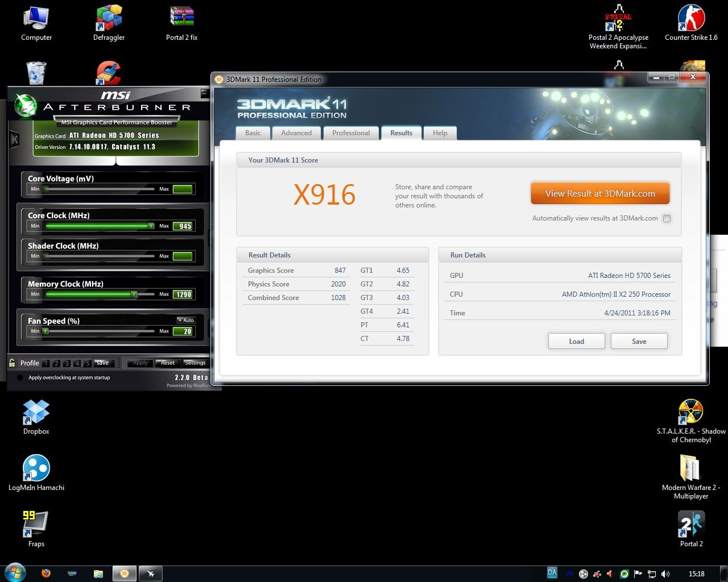Select the Results tab in 3DMark
Viewport: 728px width, 582px height.
pyautogui.click(x=401, y=132)
